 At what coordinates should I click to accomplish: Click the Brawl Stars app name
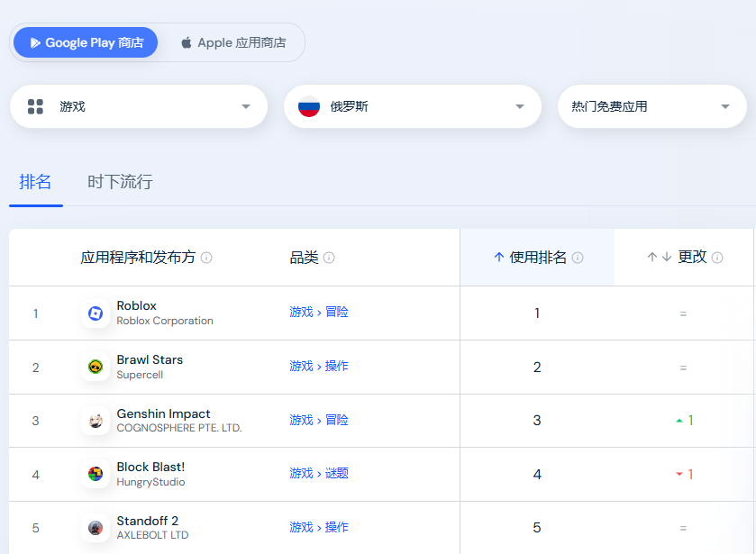point(150,359)
